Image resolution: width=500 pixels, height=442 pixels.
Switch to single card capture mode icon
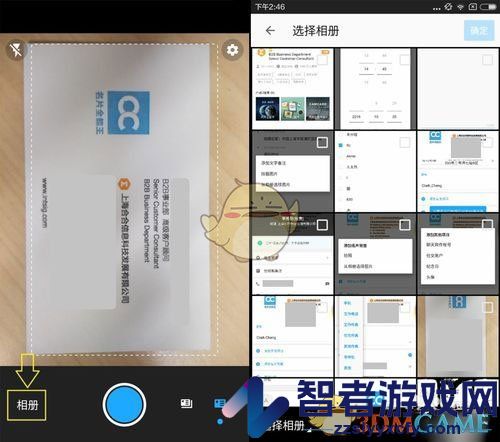click(x=220, y=403)
